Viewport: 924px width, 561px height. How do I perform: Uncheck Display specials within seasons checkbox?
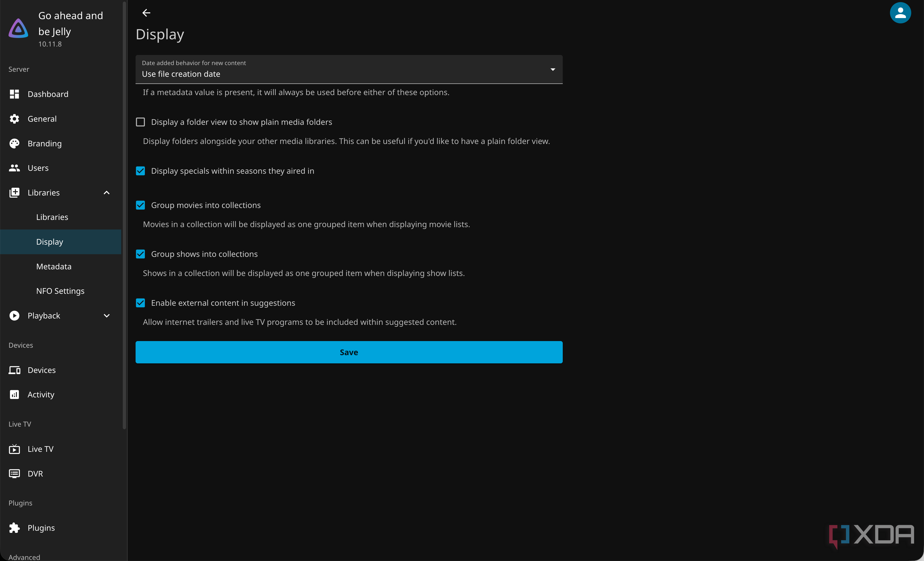point(140,171)
